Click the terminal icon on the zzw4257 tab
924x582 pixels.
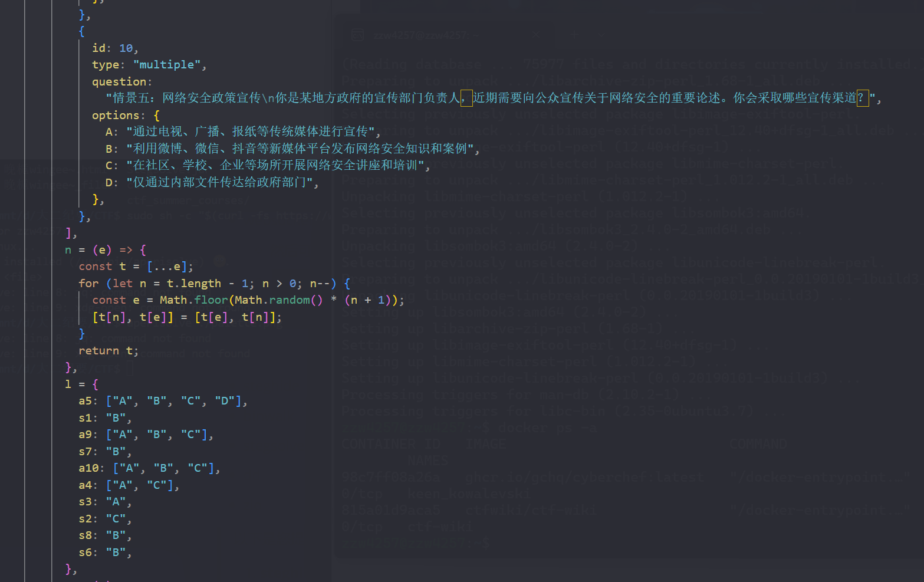pos(357,35)
